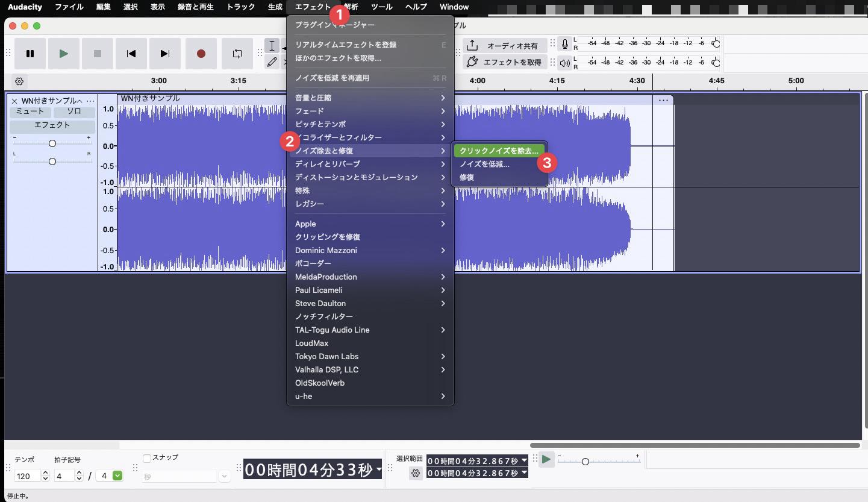This screenshot has width=868, height=502.
Task: Adjust the track gain slider knob
Action: 52,143
